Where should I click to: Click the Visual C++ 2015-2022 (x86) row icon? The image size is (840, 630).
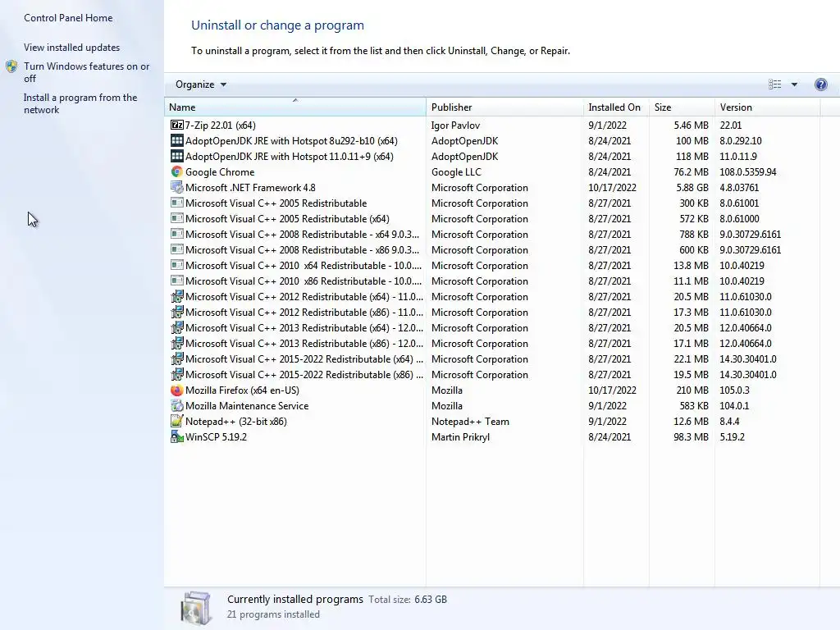click(177, 373)
